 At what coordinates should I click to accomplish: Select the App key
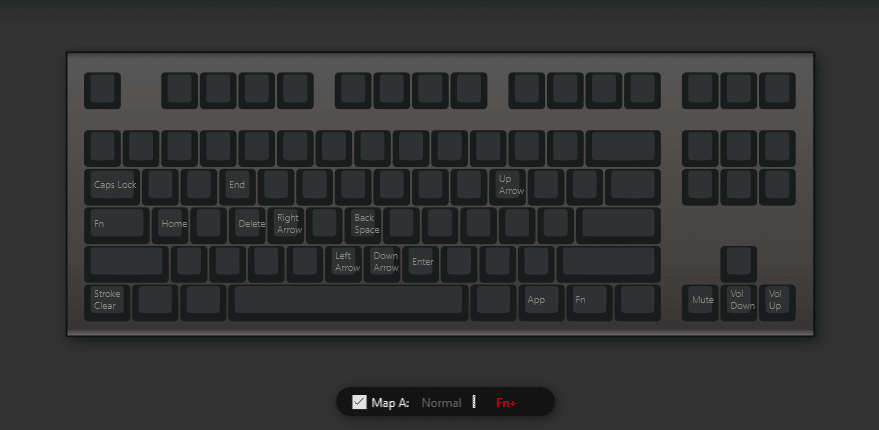coord(542,303)
